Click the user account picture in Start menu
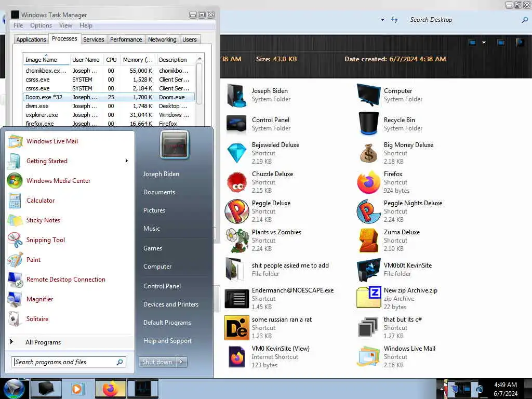Viewport: 532px width, 399px height. click(x=175, y=145)
